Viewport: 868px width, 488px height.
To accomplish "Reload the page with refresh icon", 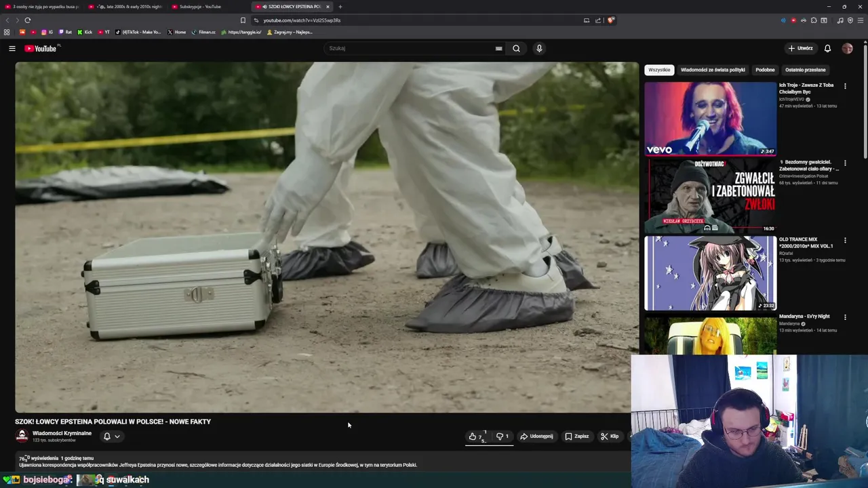I will (28, 20).
